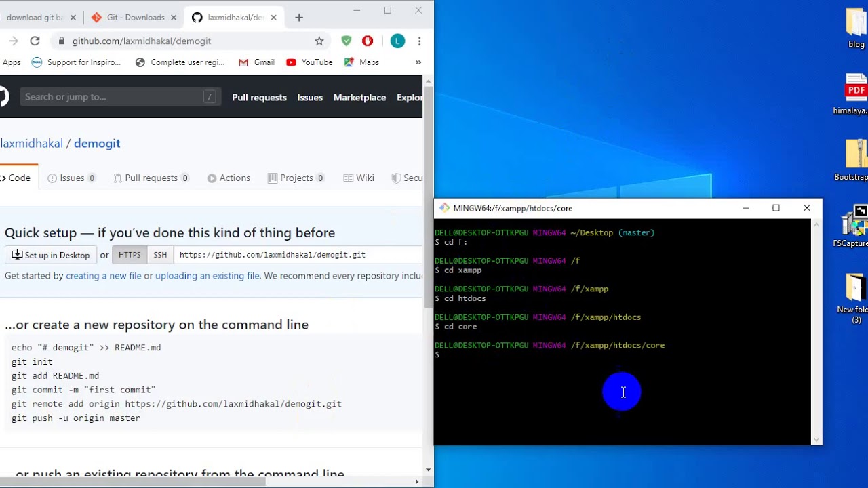Select the repository Code tab
The image size is (868, 488).
19,178
